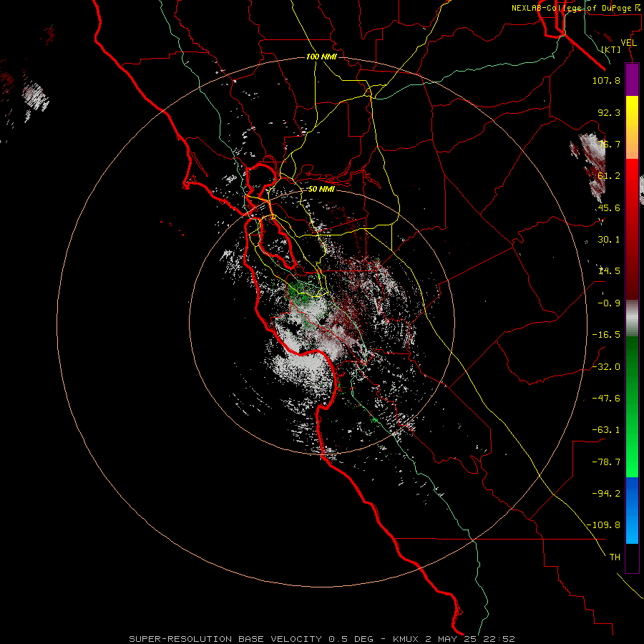Click the -63.1 velocity scale value

pyautogui.click(x=606, y=430)
